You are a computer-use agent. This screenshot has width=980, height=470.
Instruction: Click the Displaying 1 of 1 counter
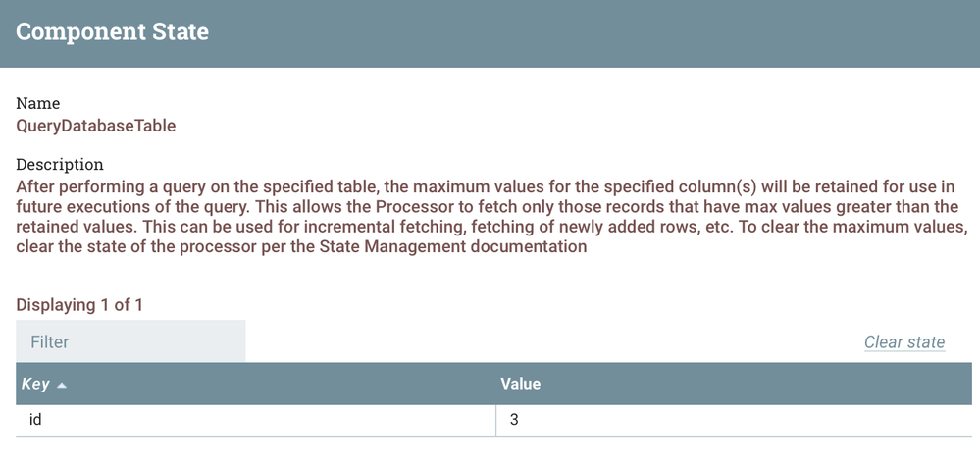coord(79,304)
